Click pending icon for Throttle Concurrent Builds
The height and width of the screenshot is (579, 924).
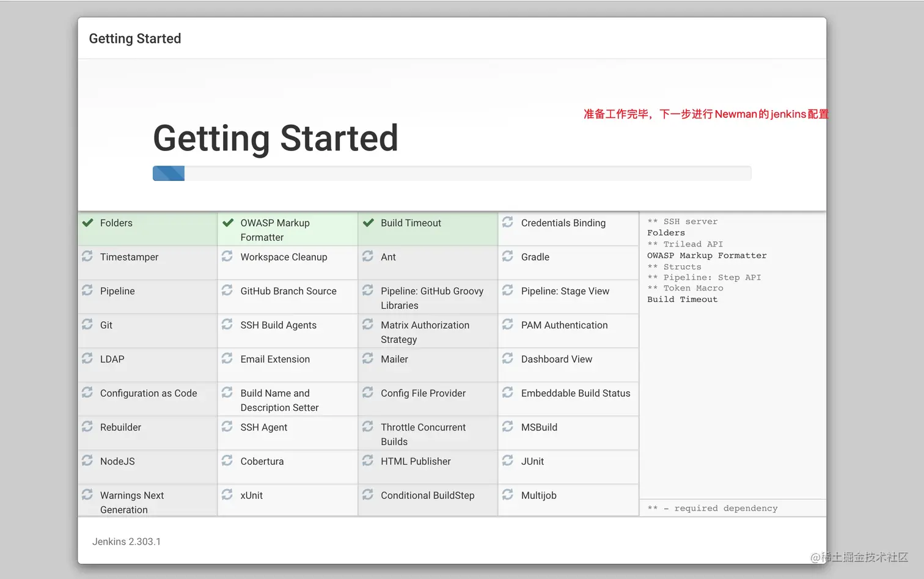coord(368,426)
